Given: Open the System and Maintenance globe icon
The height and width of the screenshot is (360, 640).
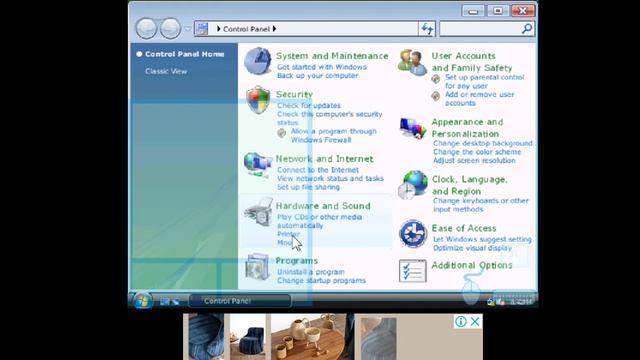Looking at the screenshot, I should coord(258,61).
